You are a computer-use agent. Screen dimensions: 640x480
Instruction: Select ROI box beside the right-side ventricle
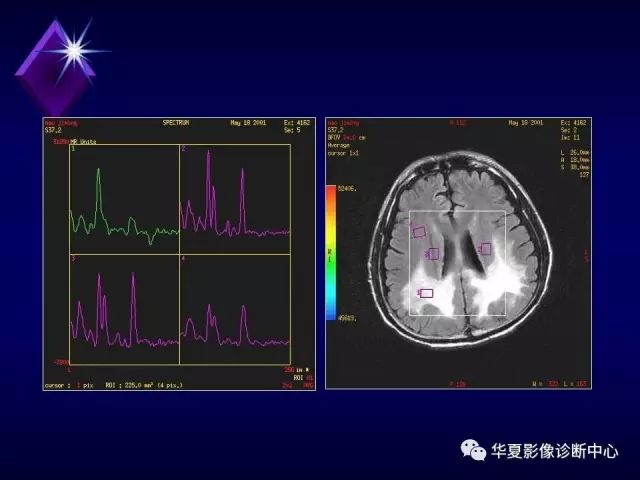point(485,249)
